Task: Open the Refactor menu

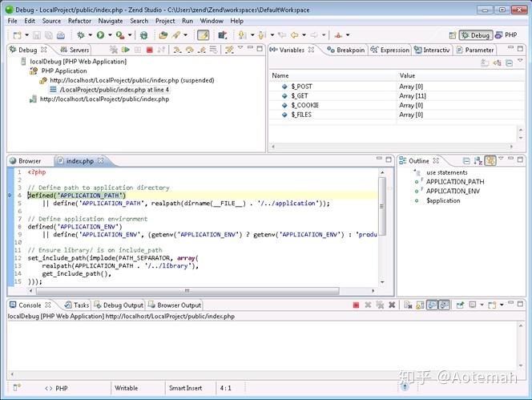Action: pyautogui.click(x=80, y=21)
